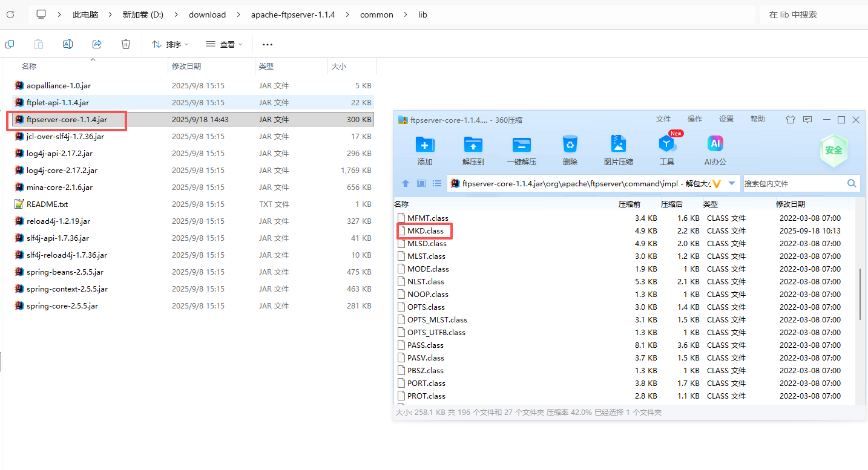Navigate to the download breadcrumb folder
868x470 pixels.
[x=207, y=14]
